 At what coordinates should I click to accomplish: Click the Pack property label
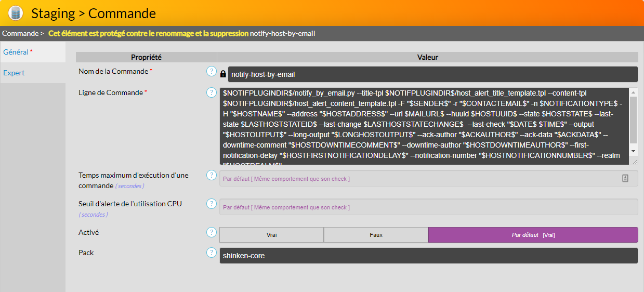[x=86, y=253]
